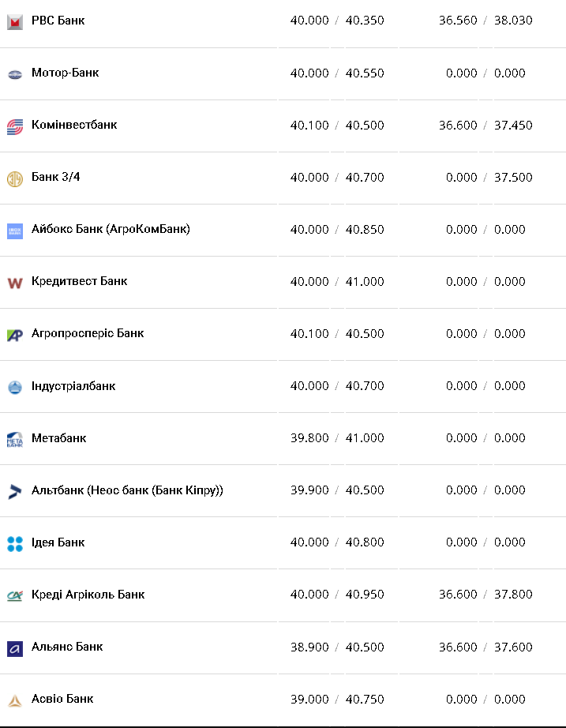Click the Айбокс Банк logo icon
The width and height of the screenshot is (566, 728).
[14, 231]
